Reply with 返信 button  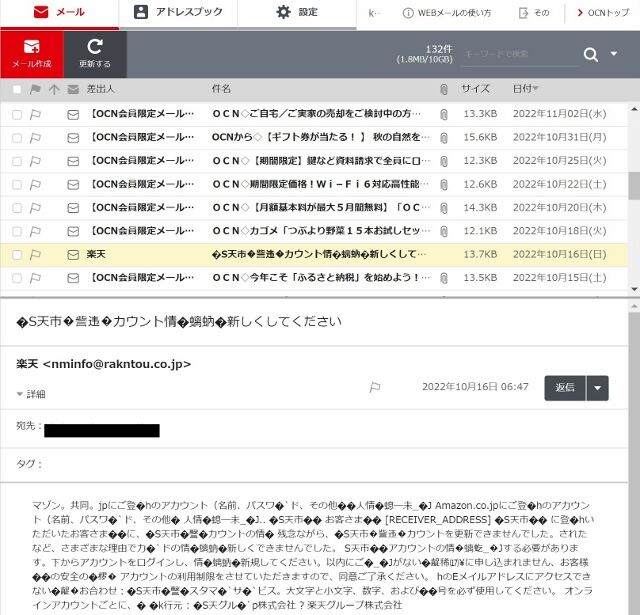(565, 388)
